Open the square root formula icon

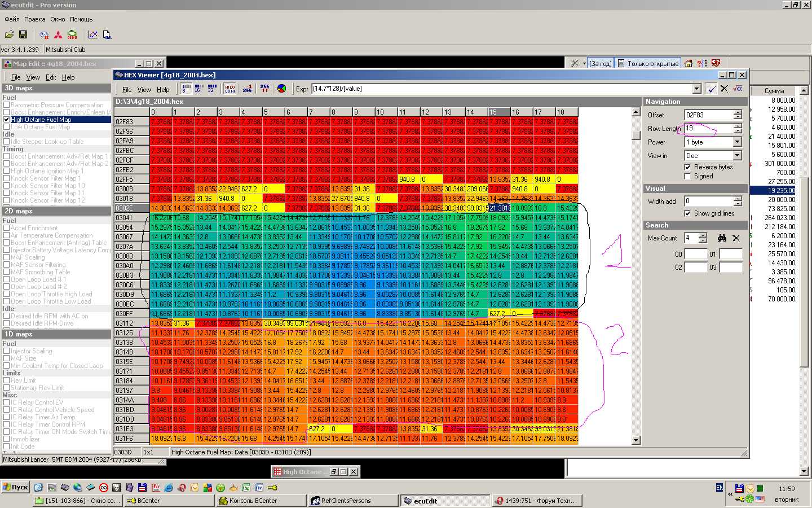[x=738, y=89]
